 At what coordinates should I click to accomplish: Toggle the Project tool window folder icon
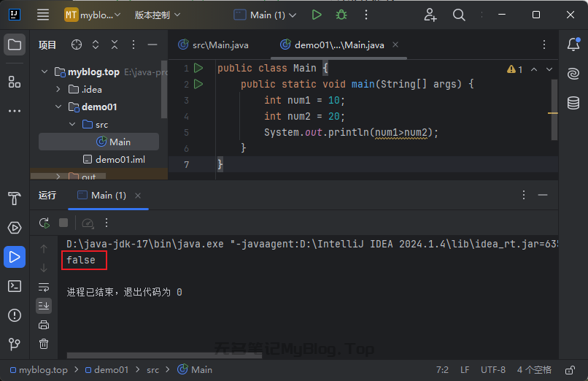tap(15, 45)
